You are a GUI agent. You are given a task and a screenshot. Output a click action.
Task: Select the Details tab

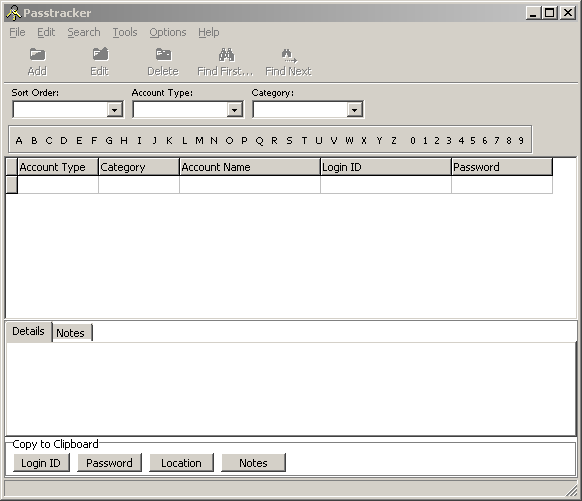point(29,331)
